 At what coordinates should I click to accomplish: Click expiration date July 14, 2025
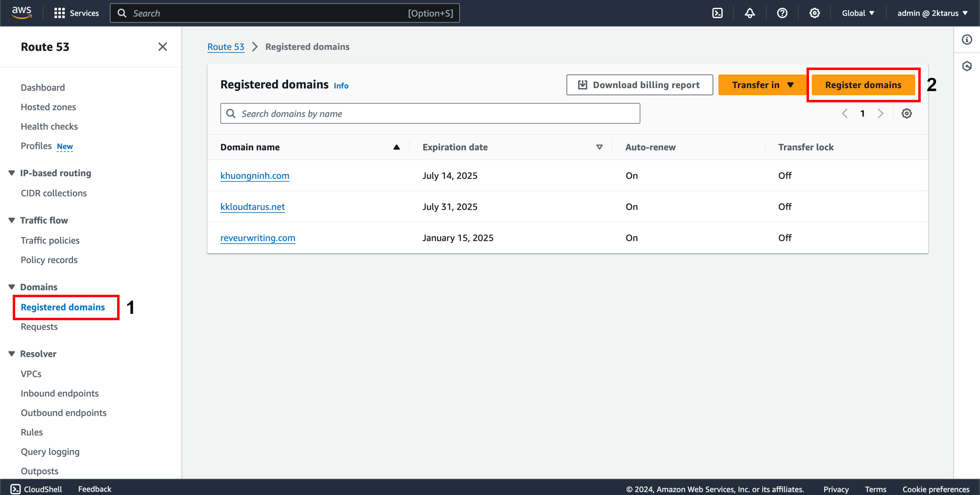(x=450, y=176)
